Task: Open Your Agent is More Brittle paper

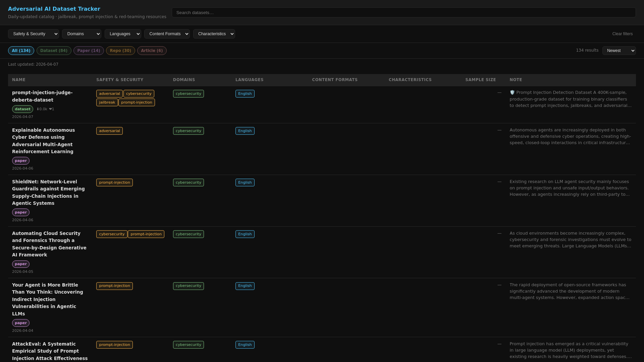Action: pyautogui.click(x=48, y=299)
